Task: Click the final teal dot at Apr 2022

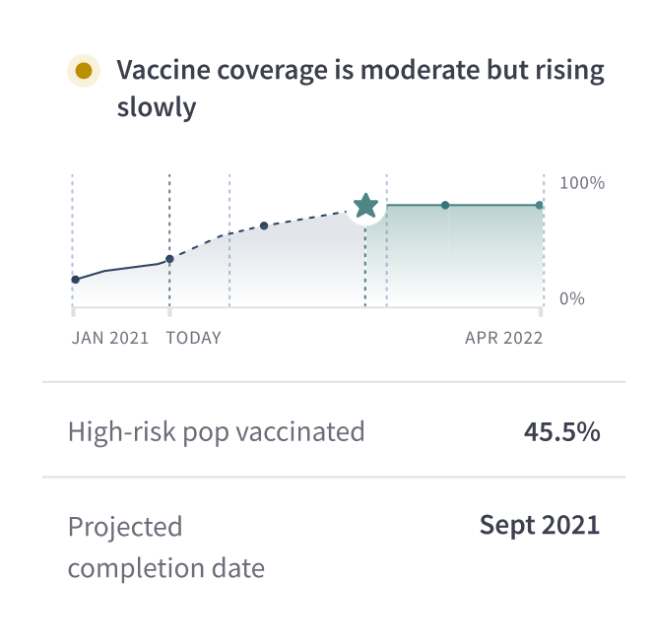Action: pyautogui.click(x=540, y=205)
